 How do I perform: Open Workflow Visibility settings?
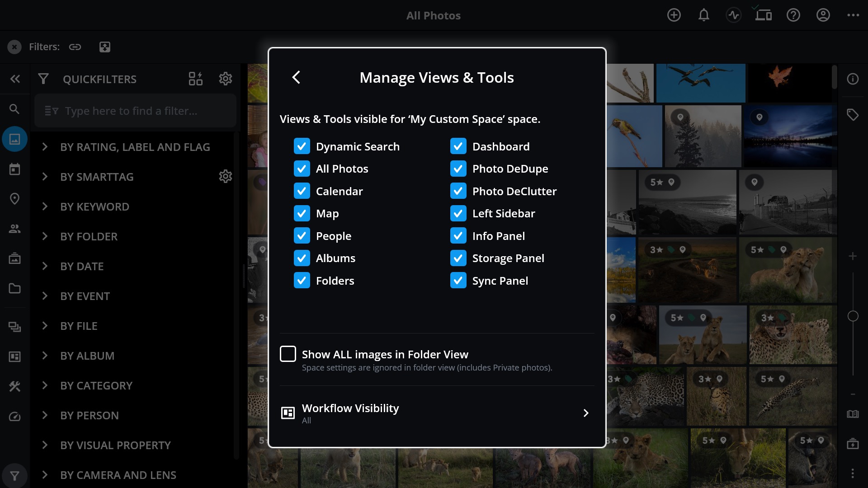[437, 413]
